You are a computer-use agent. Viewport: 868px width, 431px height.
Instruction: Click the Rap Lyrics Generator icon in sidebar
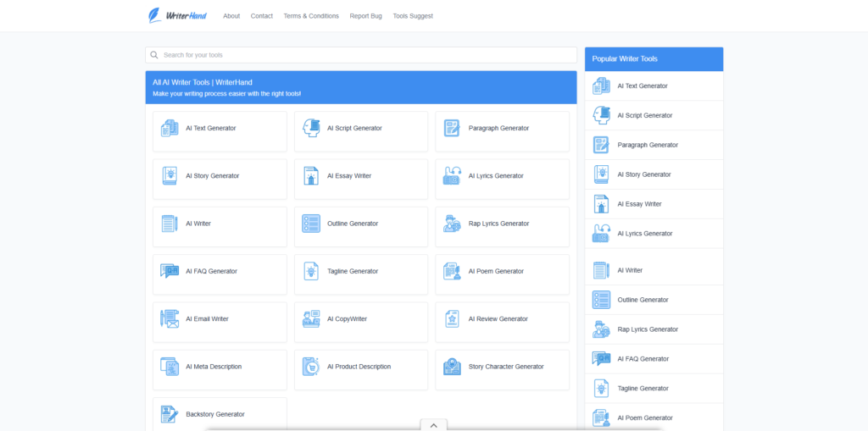(x=602, y=329)
